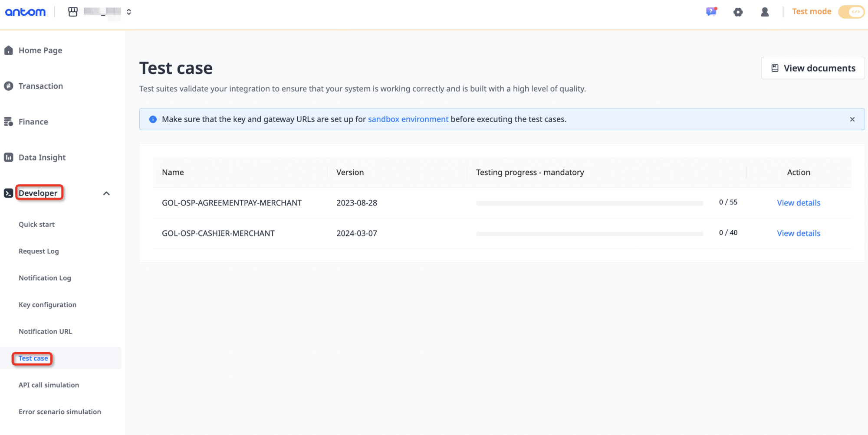This screenshot has width=868, height=435.
Task: Select the Developer menu label
Action: (38, 193)
